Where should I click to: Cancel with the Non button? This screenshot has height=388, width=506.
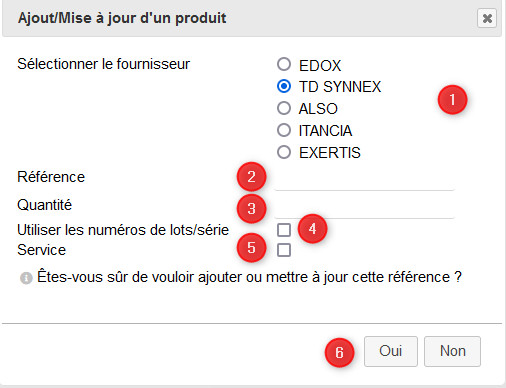pos(452,351)
